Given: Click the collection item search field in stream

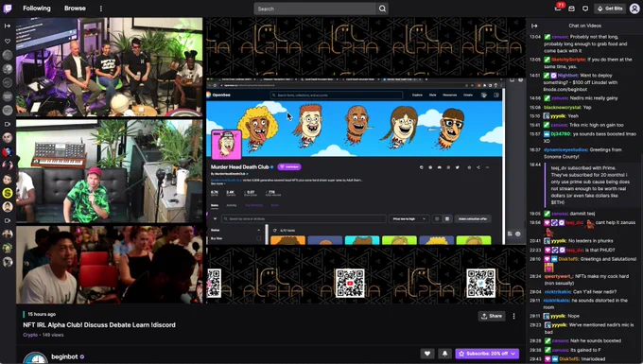Looking at the screenshot, I should point(304,219).
